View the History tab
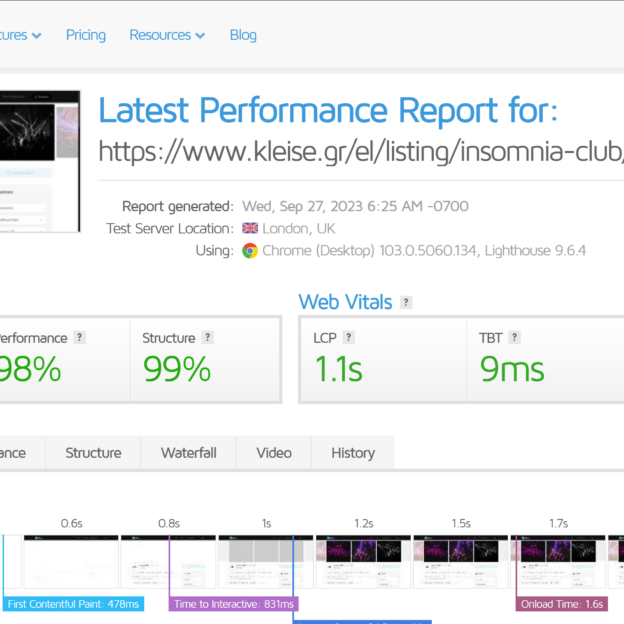The width and height of the screenshot is (624, 624). pyautogui.click(x=353, y=453)
